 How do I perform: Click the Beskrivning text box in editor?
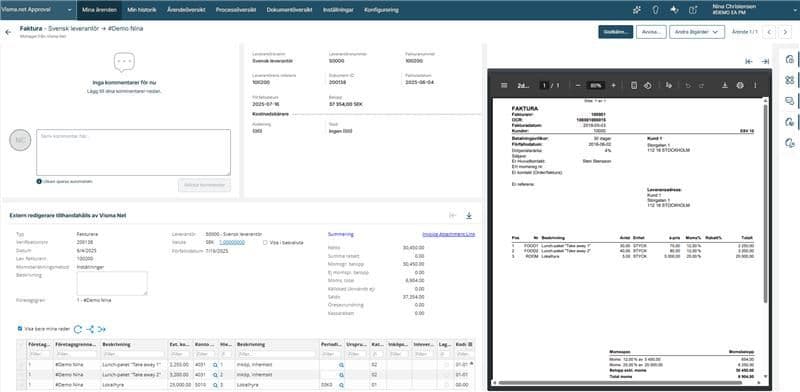click(112, 283)
